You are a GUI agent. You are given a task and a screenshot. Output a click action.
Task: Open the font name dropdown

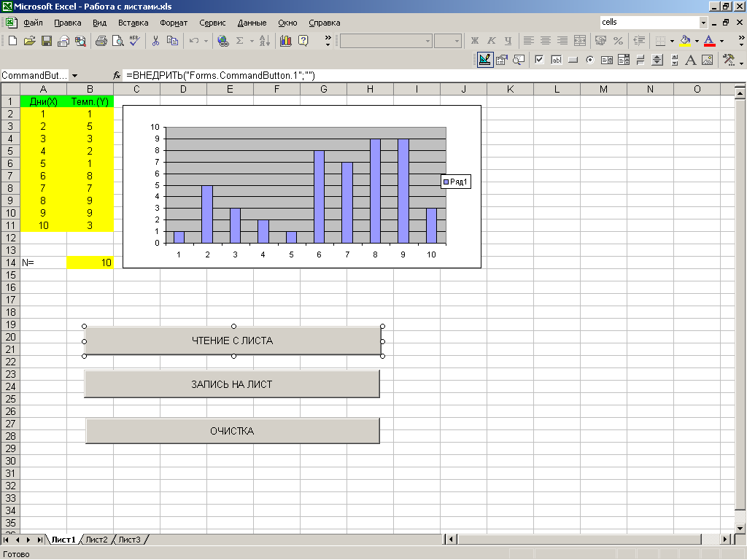pos(427,41)
